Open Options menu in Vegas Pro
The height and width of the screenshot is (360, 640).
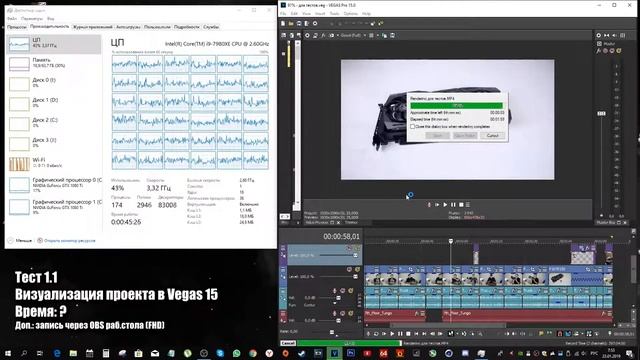pos(351,14)
